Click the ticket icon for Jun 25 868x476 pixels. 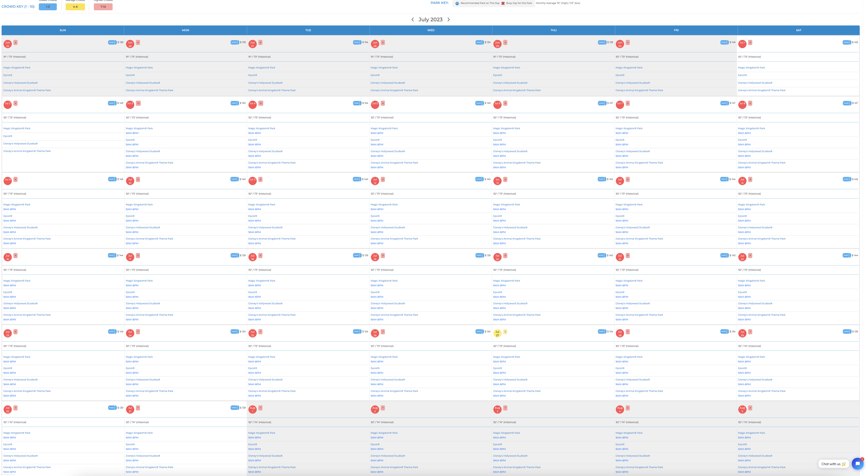pyautogui.click(x=112, y=42)
